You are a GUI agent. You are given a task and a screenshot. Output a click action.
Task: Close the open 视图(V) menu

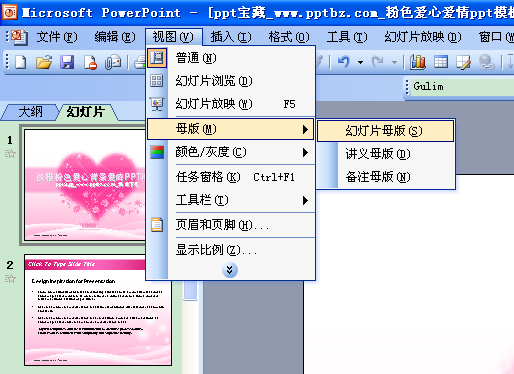click(173, 37)
